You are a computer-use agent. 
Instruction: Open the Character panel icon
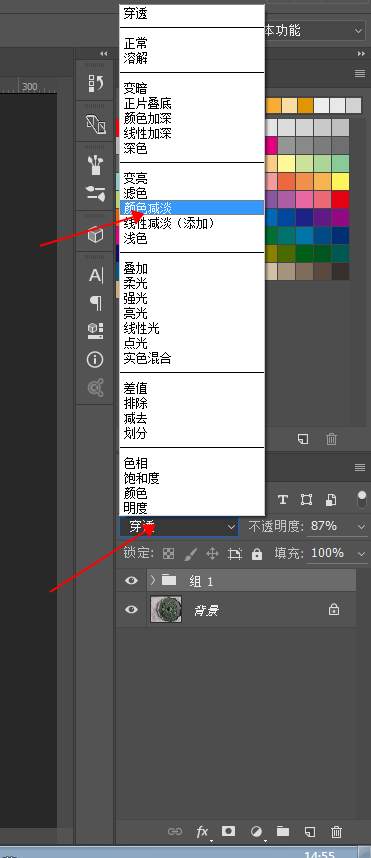coord(96,276)
